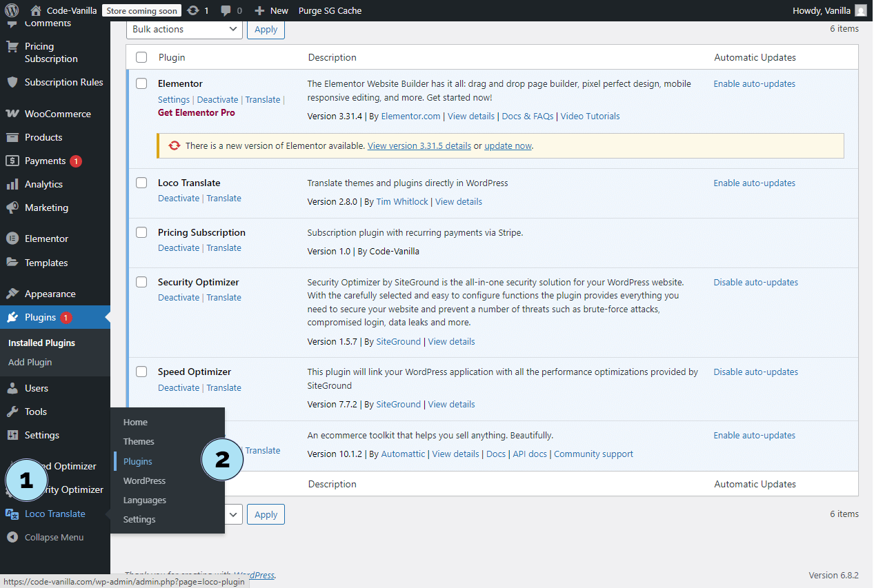The height and width of the screenshot is (588, 874).
Task: Deactivate the Security Optimizer plugin
Action: click(178, 297)
